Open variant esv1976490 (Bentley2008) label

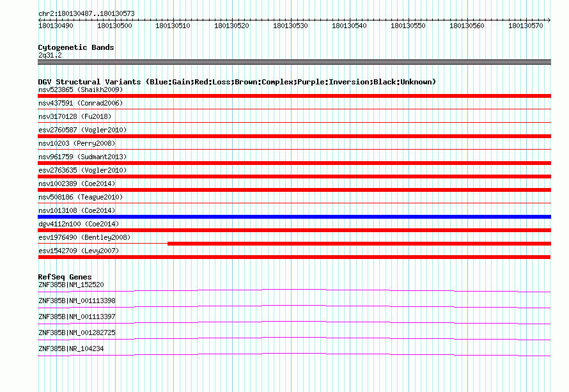[84, 237]
